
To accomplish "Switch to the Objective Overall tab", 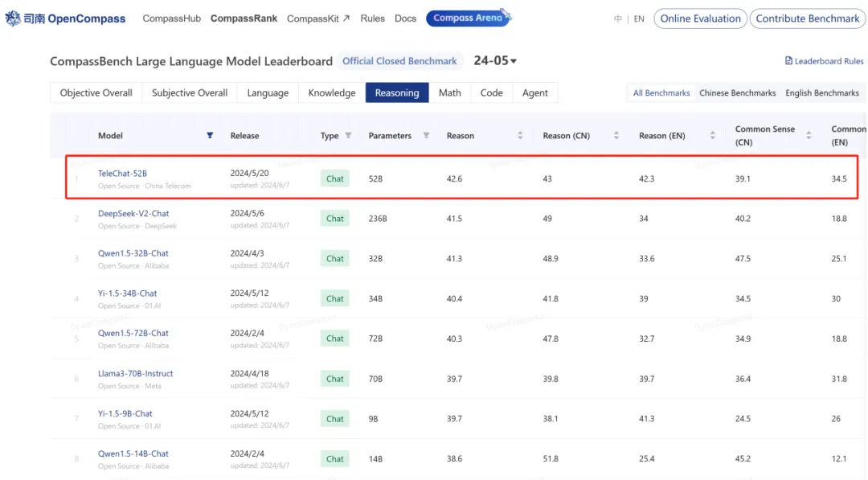I will pyautogui.click(x=96, y=93).
